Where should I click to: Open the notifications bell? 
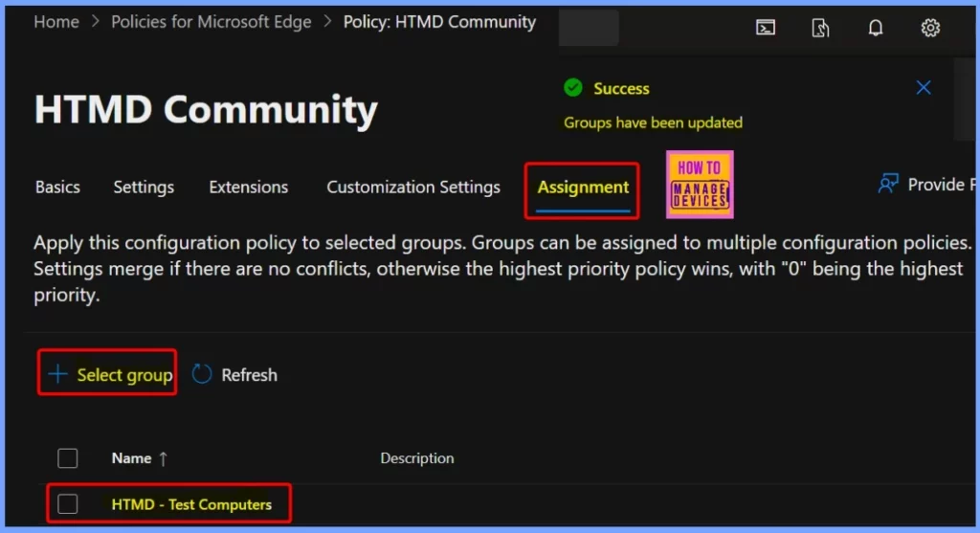[x=876, y=28]
